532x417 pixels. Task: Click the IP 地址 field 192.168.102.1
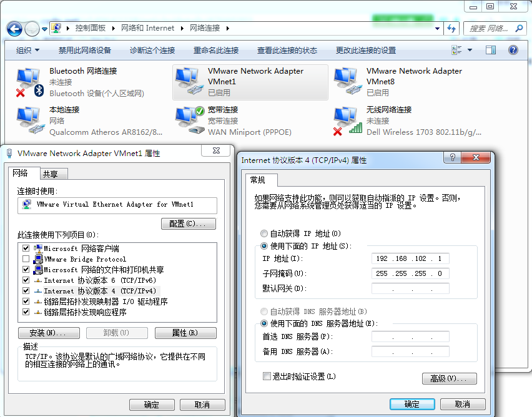click(x=410, y=258)
